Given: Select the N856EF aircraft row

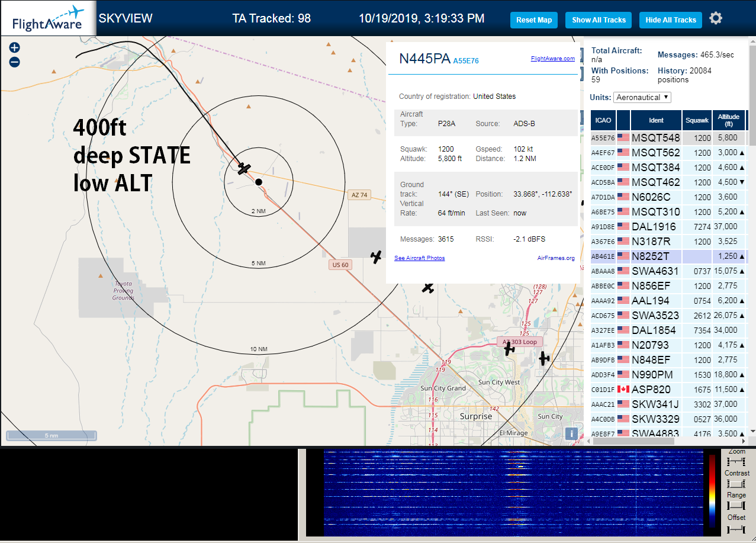Looking at the screenshot, I should [x=668, y=285].
